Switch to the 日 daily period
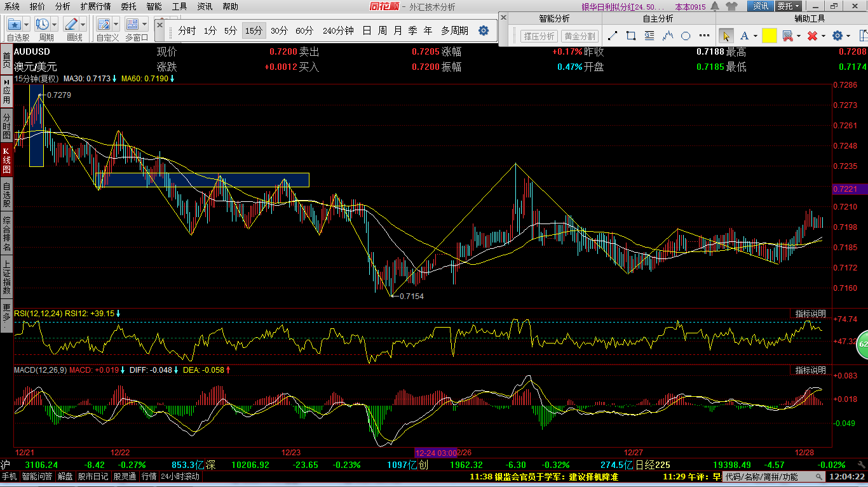The width and height of the screenshot is (868, 487). pos(367,30)
